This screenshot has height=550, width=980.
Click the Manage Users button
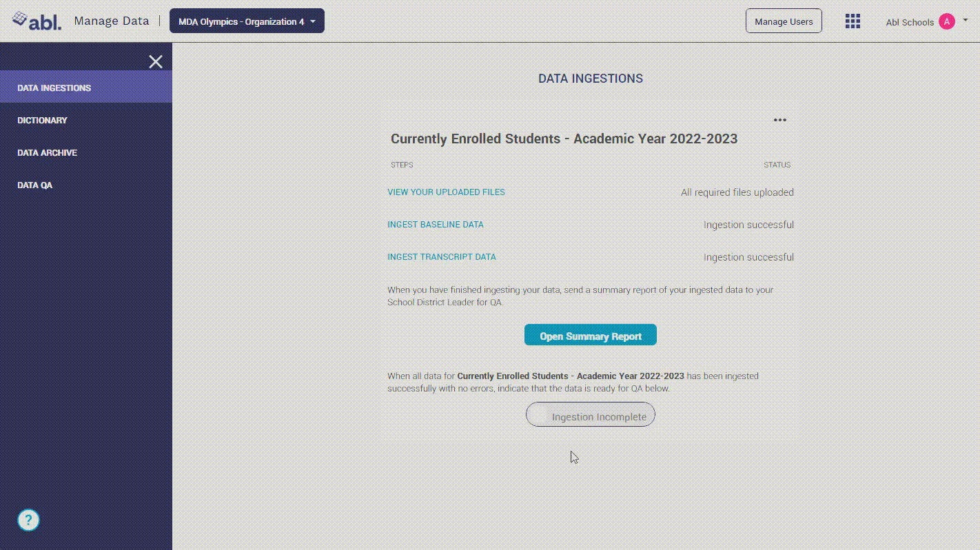(784, 21)
